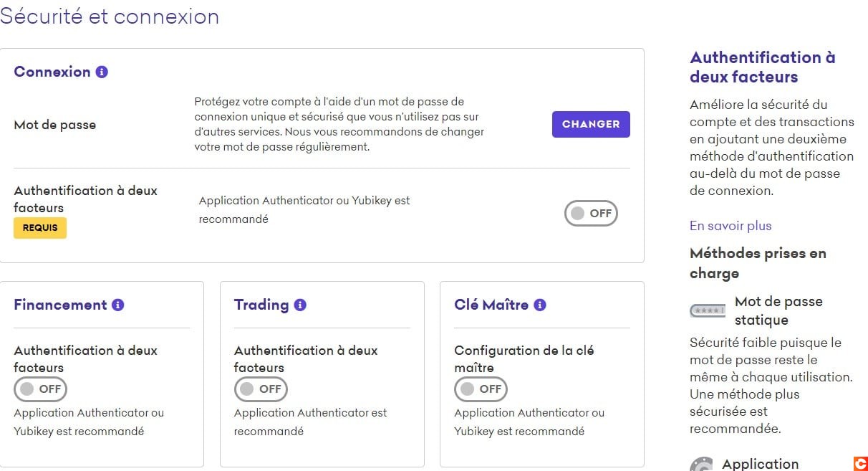Screen dimensions: 868x471
Task: Open the 'En savoir plus' link
Action: coord(730,226)
